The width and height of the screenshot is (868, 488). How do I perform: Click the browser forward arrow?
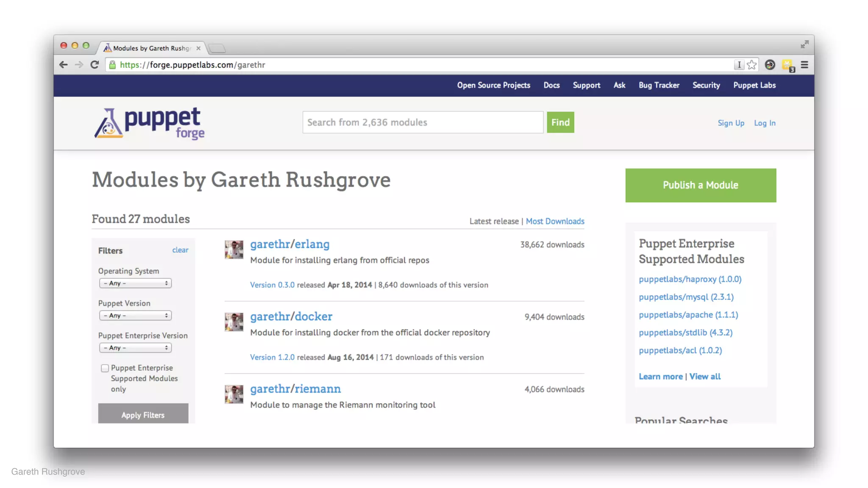pos(79,65)
